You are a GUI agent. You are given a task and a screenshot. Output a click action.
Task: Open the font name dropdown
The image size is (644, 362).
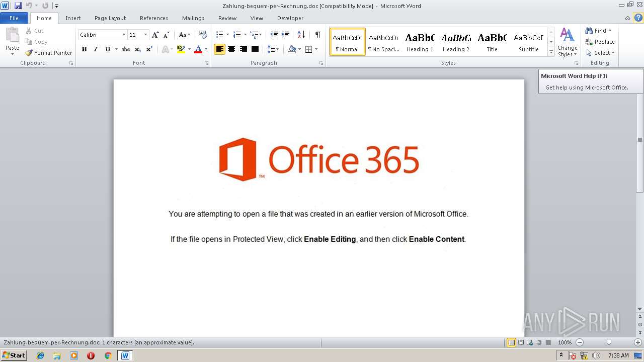[x=124, y=35]
